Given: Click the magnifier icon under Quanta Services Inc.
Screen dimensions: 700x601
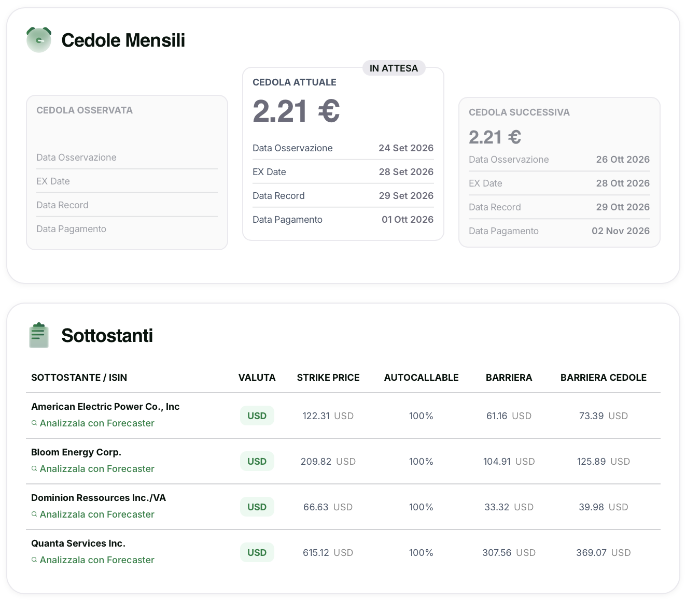Looking at the screenshot, I should coord(34,560).
